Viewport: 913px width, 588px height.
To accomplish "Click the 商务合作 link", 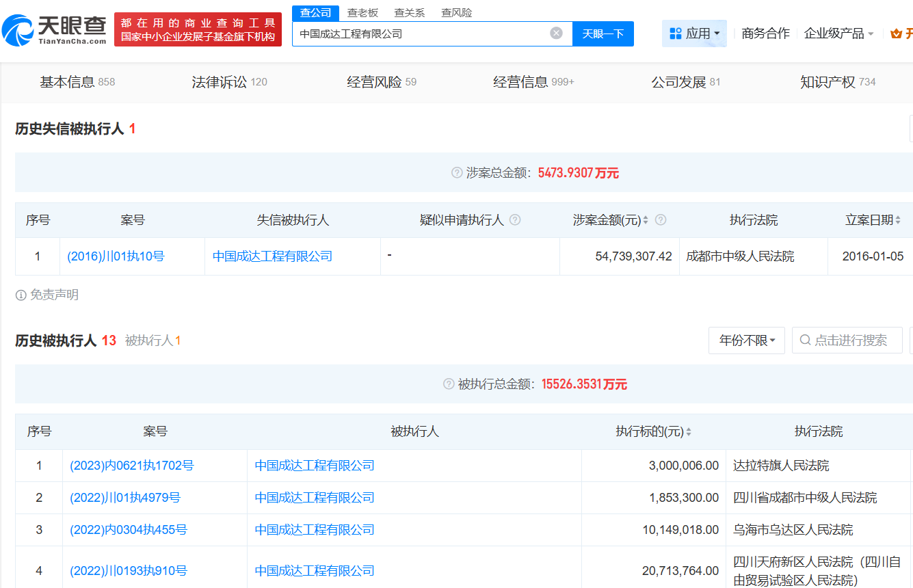I will [x=765, y=34].
